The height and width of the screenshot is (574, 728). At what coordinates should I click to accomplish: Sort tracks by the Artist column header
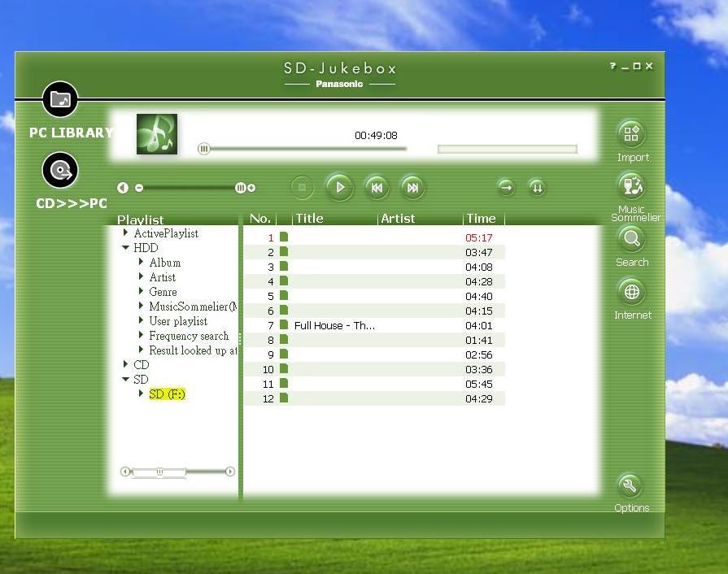pyautogui.click(x=398, y=218)
